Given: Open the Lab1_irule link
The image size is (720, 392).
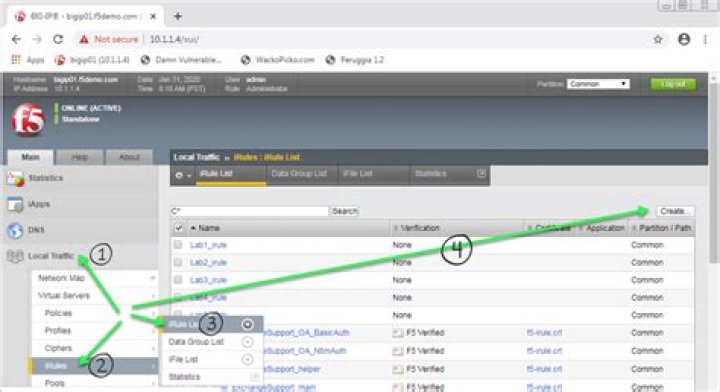Looking at the screenshot, I should point(208,245).
